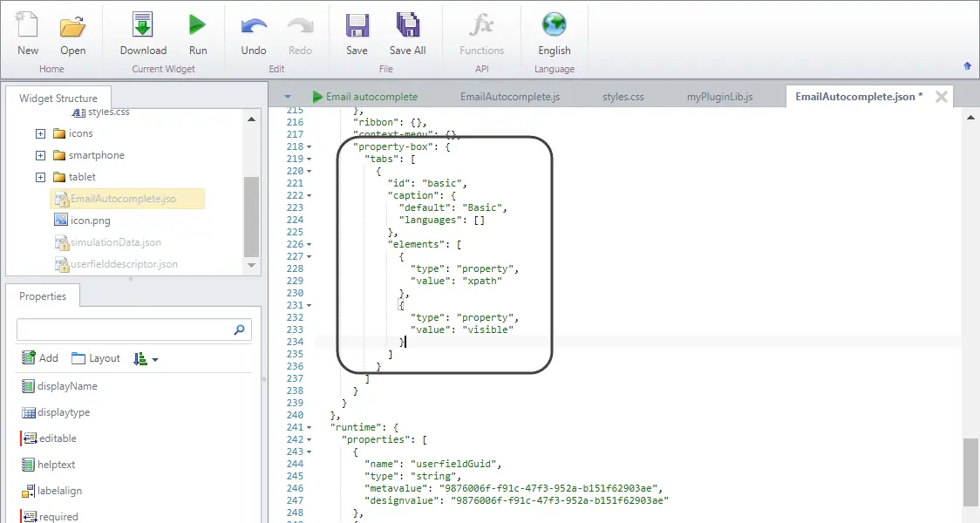Collapse the ribbon with blue arrow
980x523 pixels.
967,65
